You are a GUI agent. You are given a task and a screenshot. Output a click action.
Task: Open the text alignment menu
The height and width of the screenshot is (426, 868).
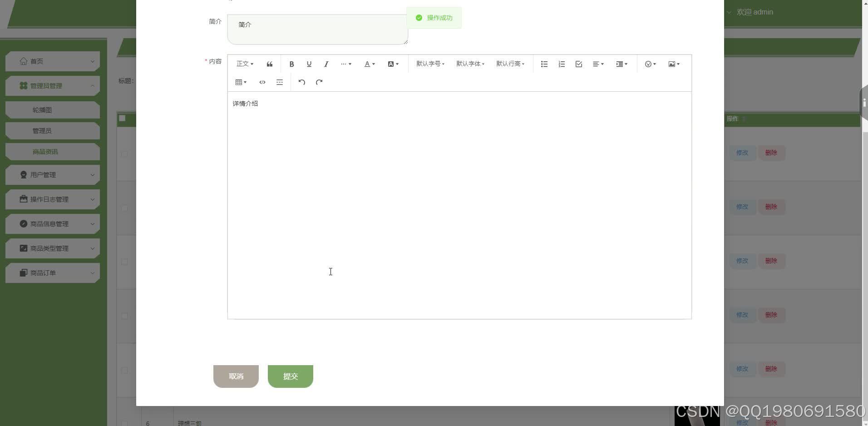tap(598, 64)
